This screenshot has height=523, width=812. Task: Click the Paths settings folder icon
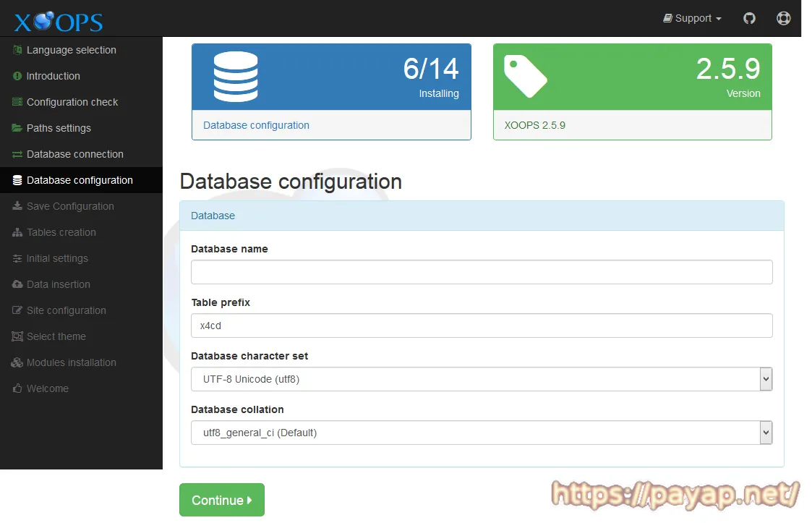[17, 128]
